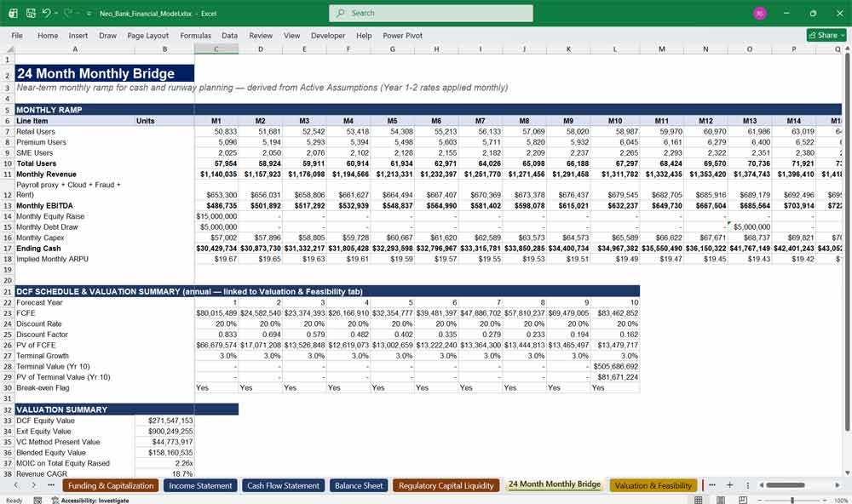This screenshot has width=852, height=504.
Task: Undo the last action
Action: (47, 13)
